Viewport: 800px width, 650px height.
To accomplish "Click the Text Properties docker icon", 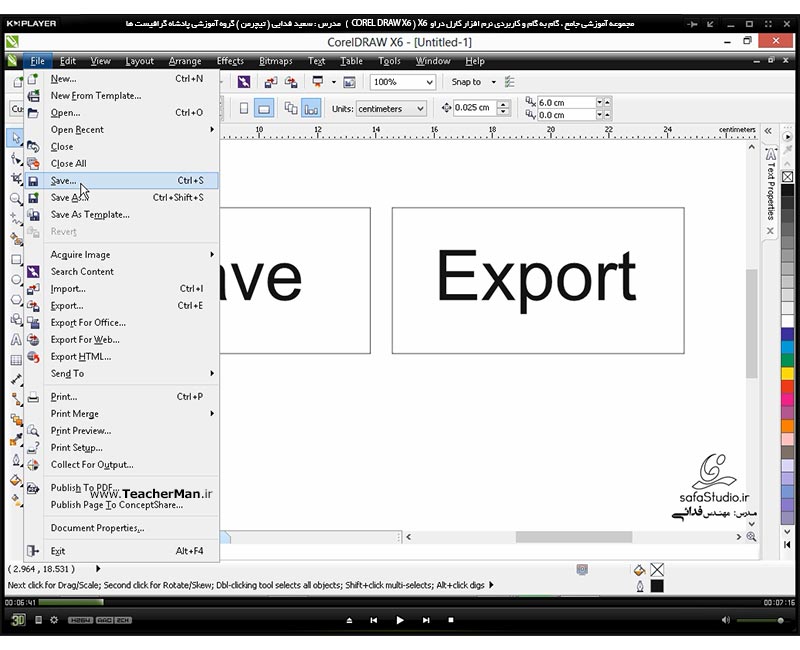I will (x=770, y=154).
